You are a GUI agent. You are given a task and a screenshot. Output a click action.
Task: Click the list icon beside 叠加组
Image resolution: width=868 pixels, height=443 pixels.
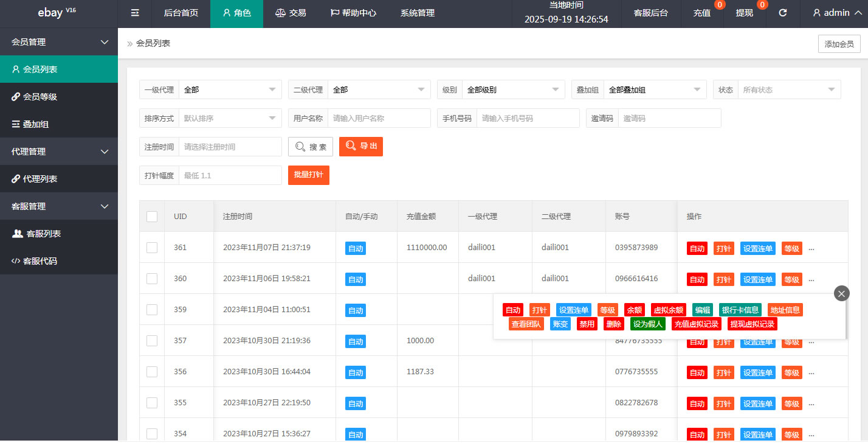[16, 124]
